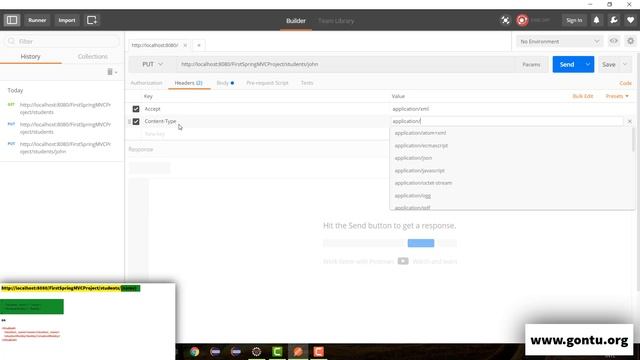Screen dimensions: 640x360
Task: Click the blue Send button
Action: pyautogui.click(x=567, y=64)
